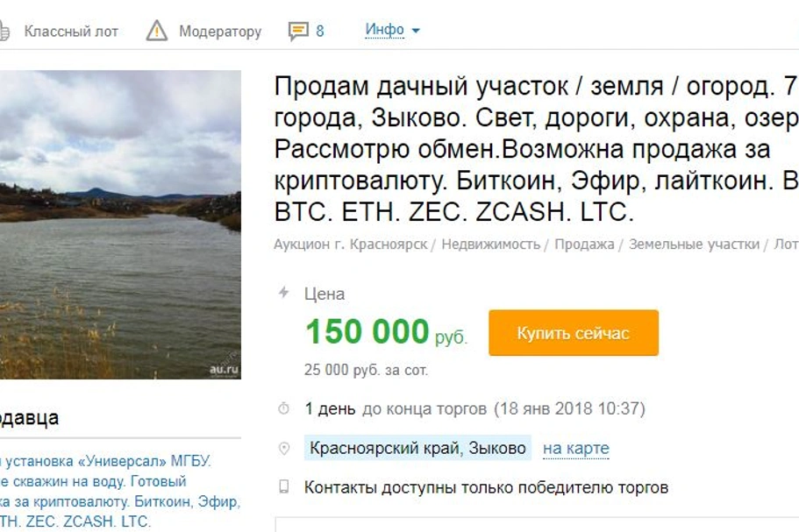799x532 pixels.
Task: Open 'Аукцион г. Красноярск' breadcrumb
Action: 351,245
